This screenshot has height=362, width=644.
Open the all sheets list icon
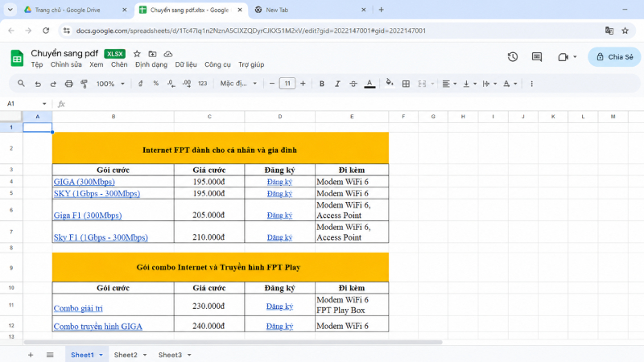[50, 355]
